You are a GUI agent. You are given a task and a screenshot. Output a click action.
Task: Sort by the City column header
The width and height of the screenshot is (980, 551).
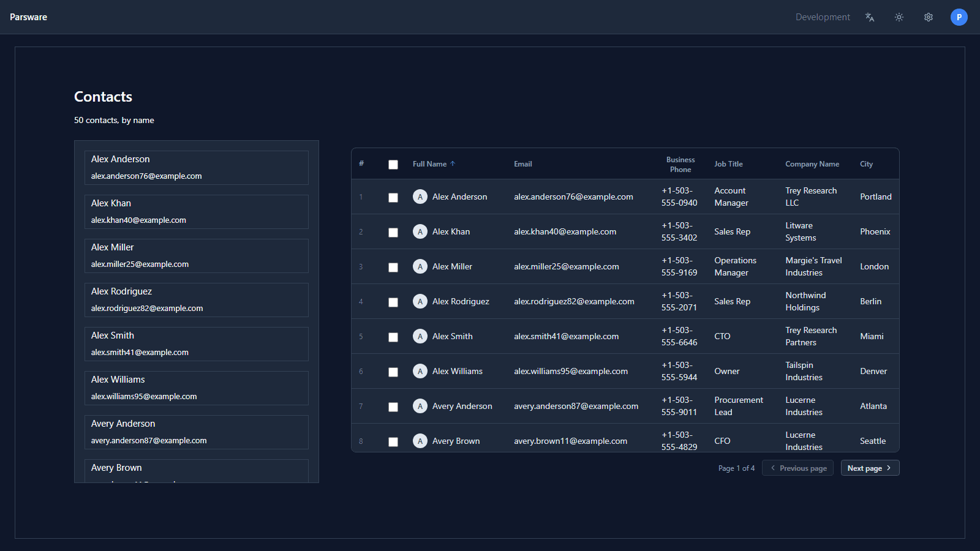866,164
